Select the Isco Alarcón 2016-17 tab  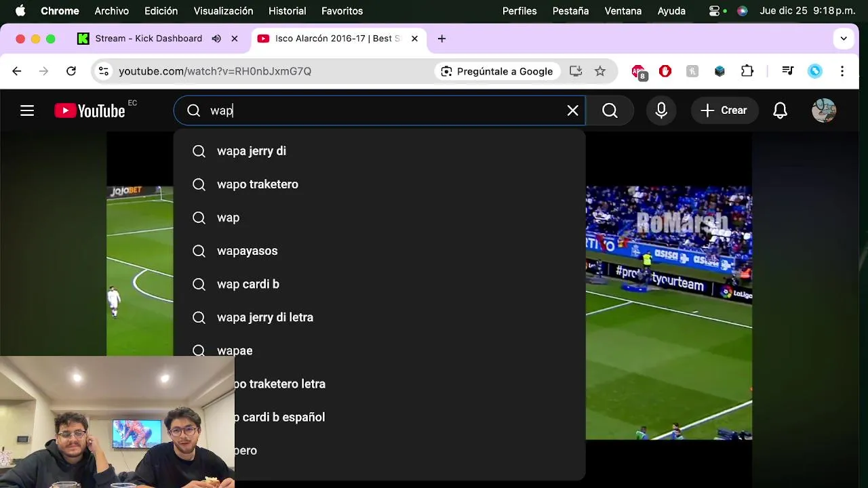pos(337,39)
